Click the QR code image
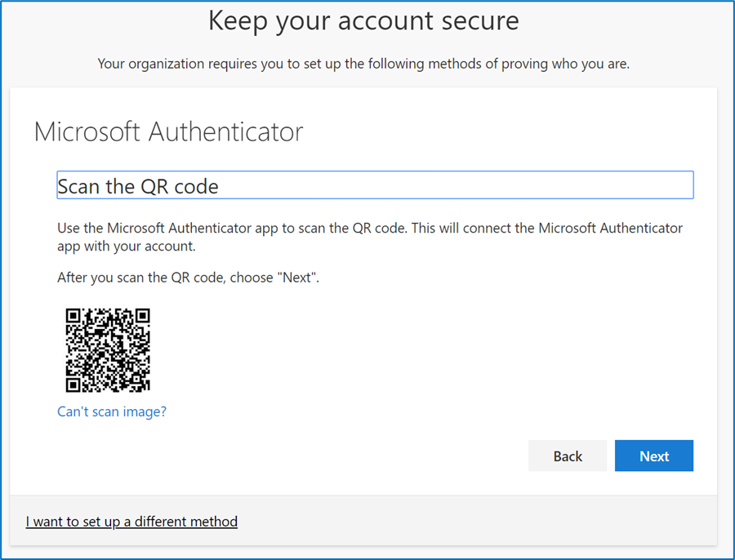735x560 pixels. [108, 350]
